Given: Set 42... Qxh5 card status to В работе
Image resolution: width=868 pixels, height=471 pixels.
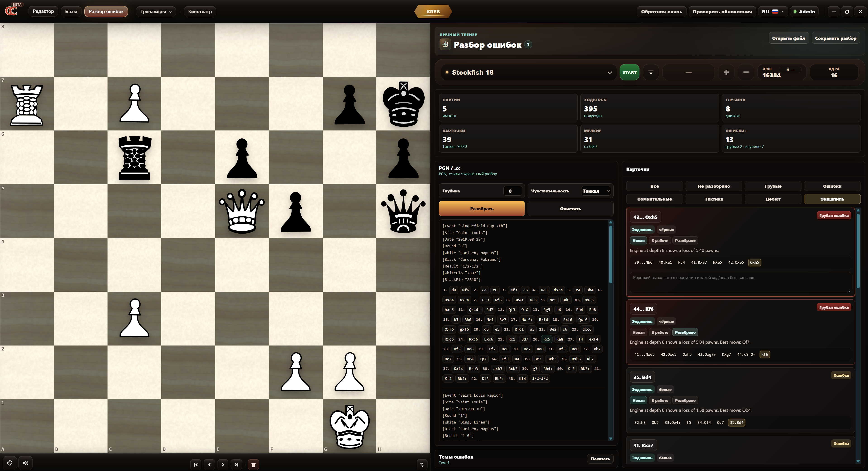Looking at the screenshot, I should (659, 240).
